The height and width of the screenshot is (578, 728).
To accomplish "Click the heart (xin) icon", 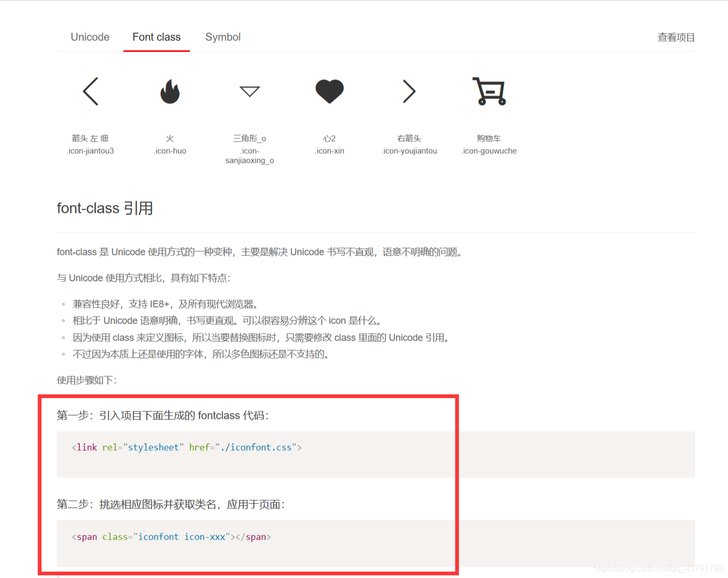I will click(x=330, y=92).
